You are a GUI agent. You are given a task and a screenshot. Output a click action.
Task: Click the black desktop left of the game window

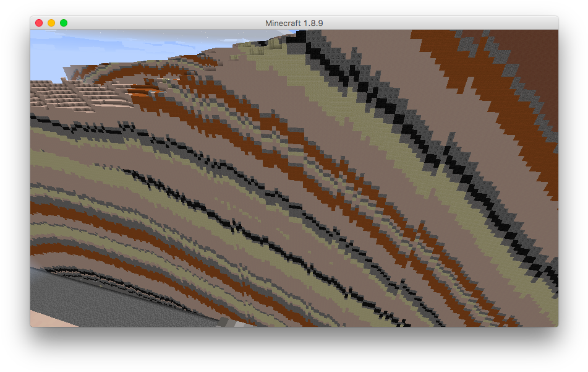[15, 186]
